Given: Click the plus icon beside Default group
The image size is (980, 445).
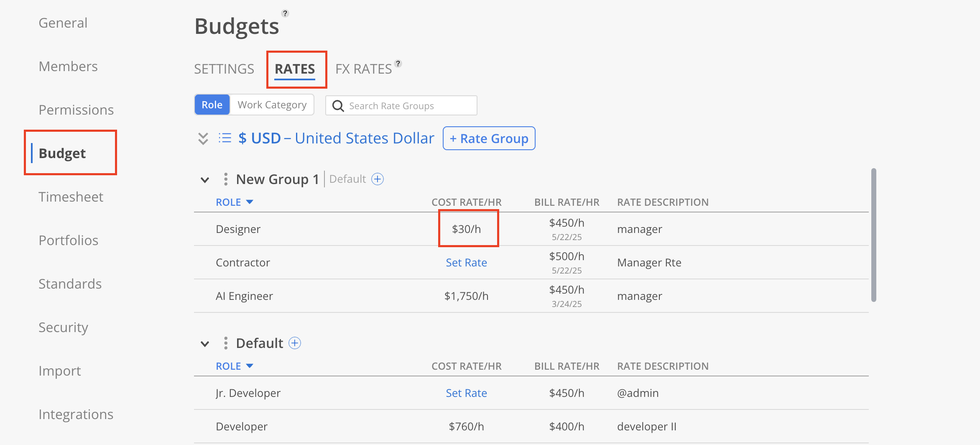Looking at the screenshot, I should click(x=295, y=343).
